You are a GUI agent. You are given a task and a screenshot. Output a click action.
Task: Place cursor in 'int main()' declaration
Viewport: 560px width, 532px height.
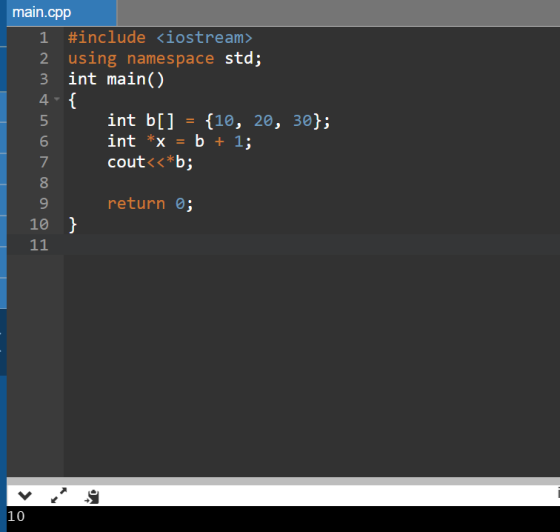coord(116,79)
